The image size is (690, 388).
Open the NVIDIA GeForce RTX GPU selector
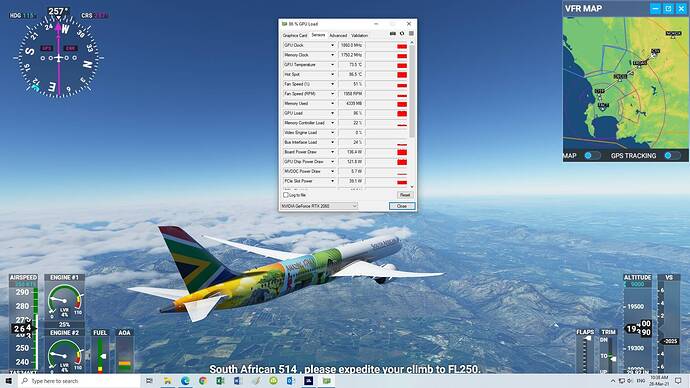(x=319, y=206)
